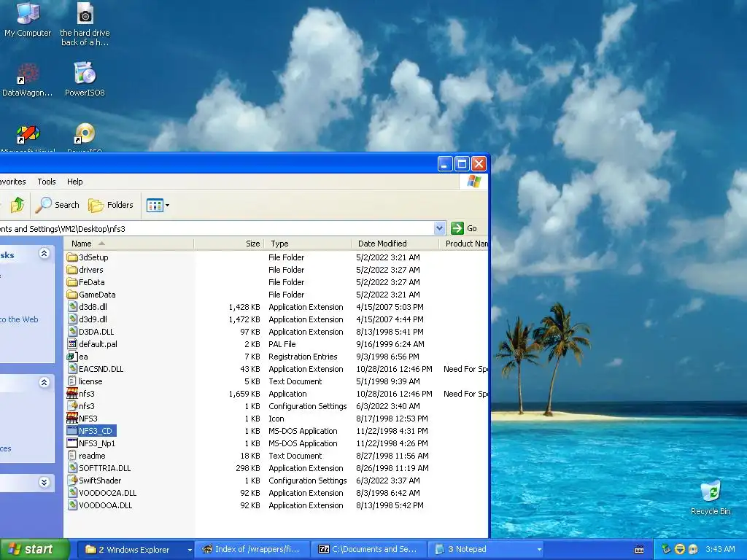Select the default.pal file icon

coord(72,344)
